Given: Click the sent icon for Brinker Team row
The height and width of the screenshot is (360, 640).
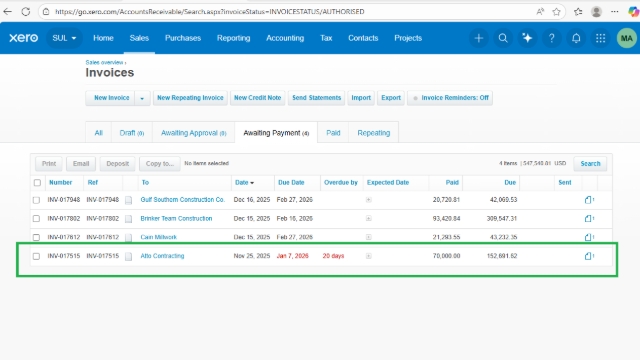Looking at the screenshot, I should (589, 218).
